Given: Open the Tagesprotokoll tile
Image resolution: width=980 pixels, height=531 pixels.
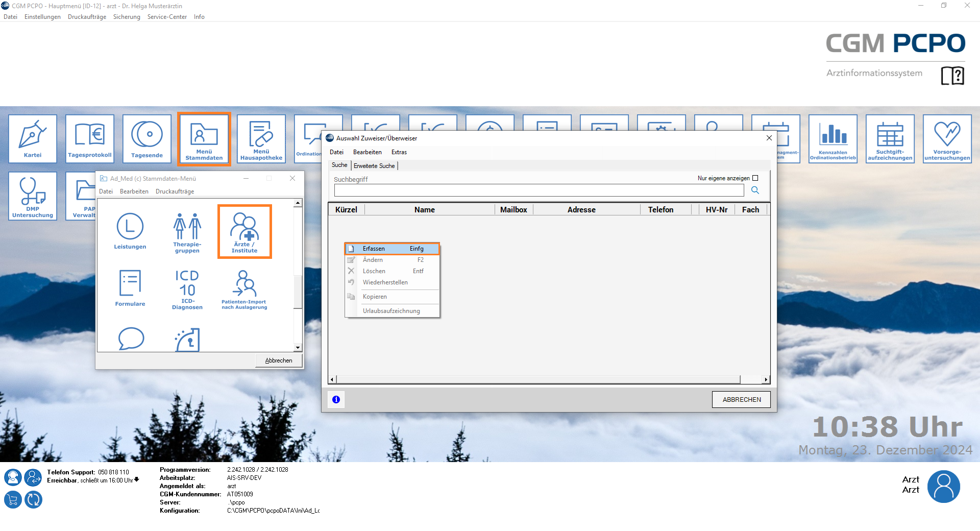Looking at the screenshot, I should coord(90,139).
